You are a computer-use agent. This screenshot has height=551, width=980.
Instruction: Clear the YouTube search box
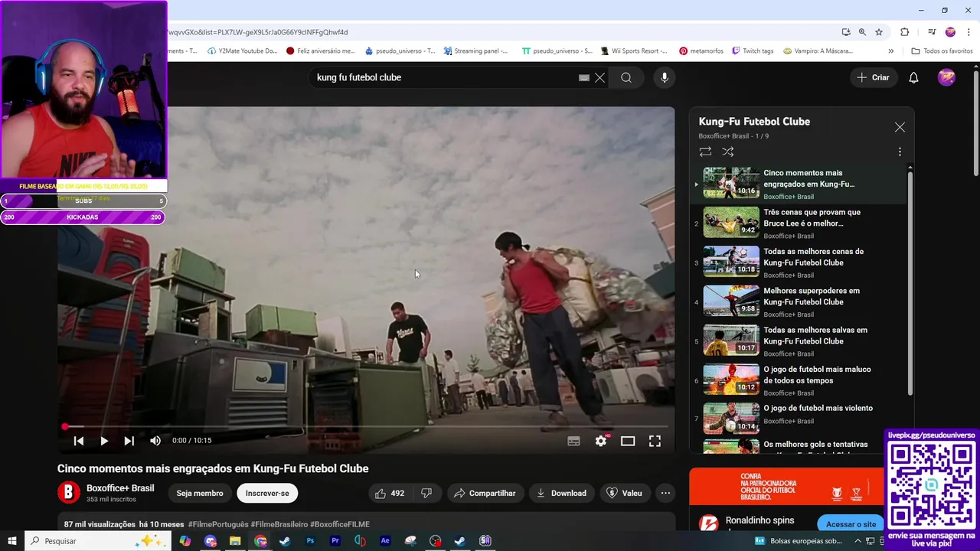[600, 77]
